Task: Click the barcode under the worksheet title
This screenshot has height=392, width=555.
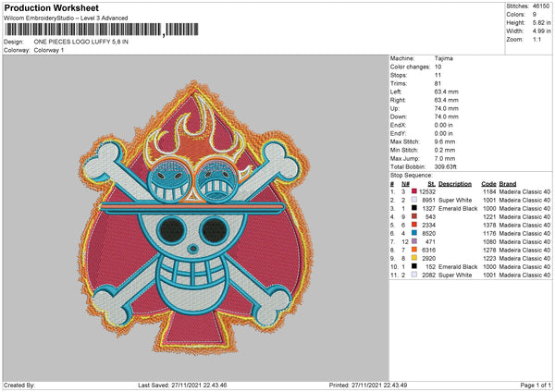Action: [101, 30]
